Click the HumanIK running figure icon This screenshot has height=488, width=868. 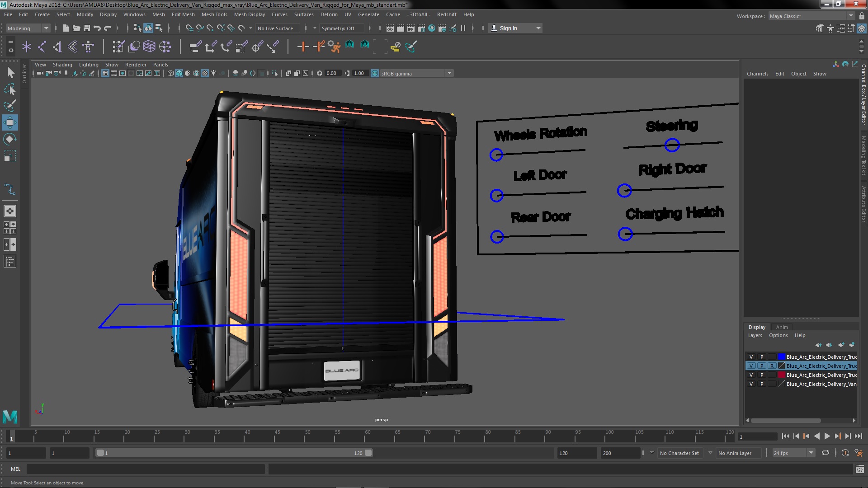tap(335, 47)
